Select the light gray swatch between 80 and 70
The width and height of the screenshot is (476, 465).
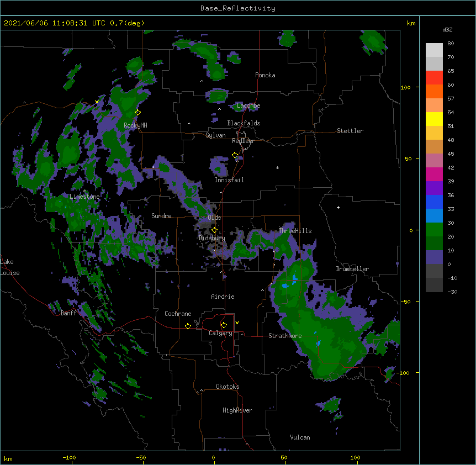(434, 50)
